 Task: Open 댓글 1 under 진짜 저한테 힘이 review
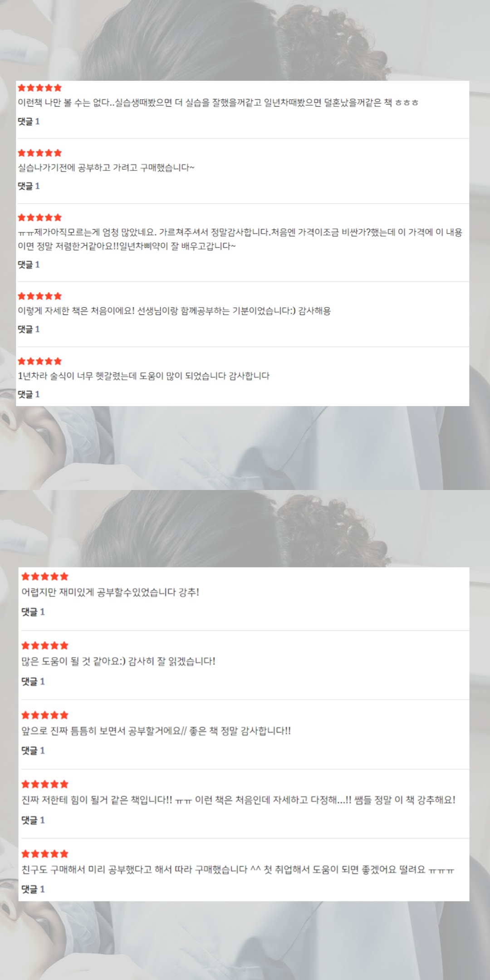pos(33,820)
